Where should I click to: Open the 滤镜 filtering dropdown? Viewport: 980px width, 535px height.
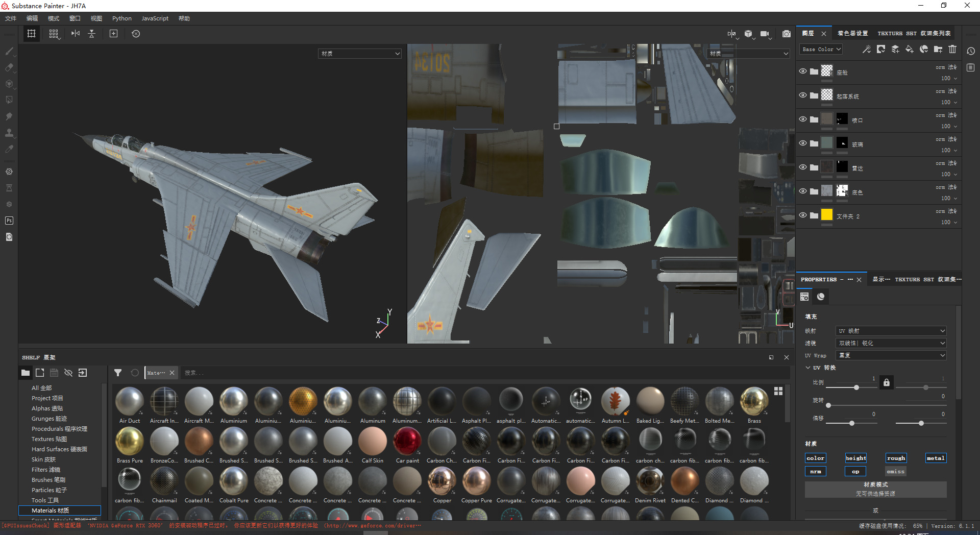891,343
